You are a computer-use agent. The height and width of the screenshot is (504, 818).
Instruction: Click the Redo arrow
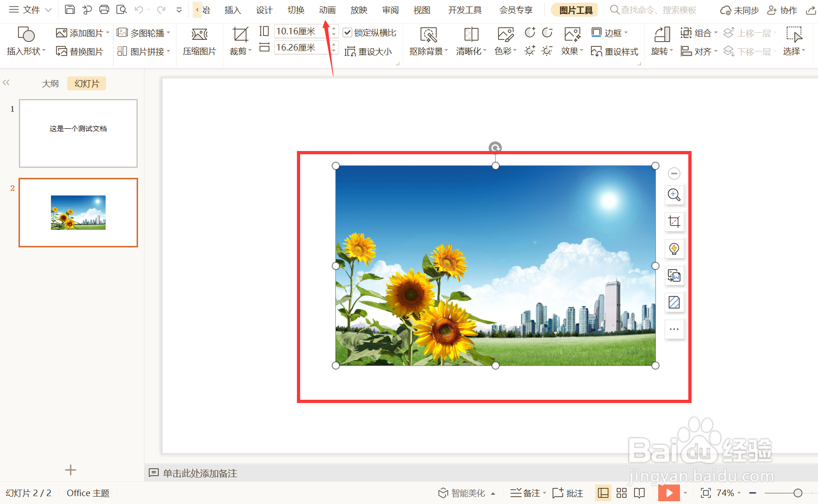[161, 10]
